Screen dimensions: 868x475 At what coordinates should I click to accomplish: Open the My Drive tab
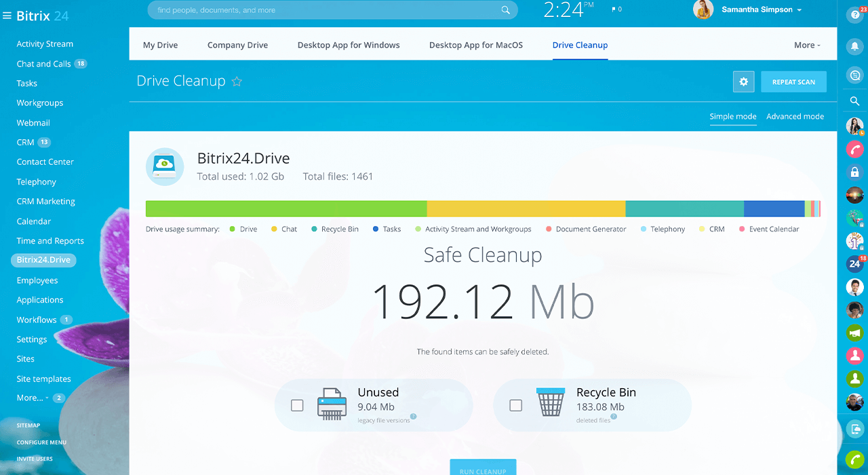160,45
